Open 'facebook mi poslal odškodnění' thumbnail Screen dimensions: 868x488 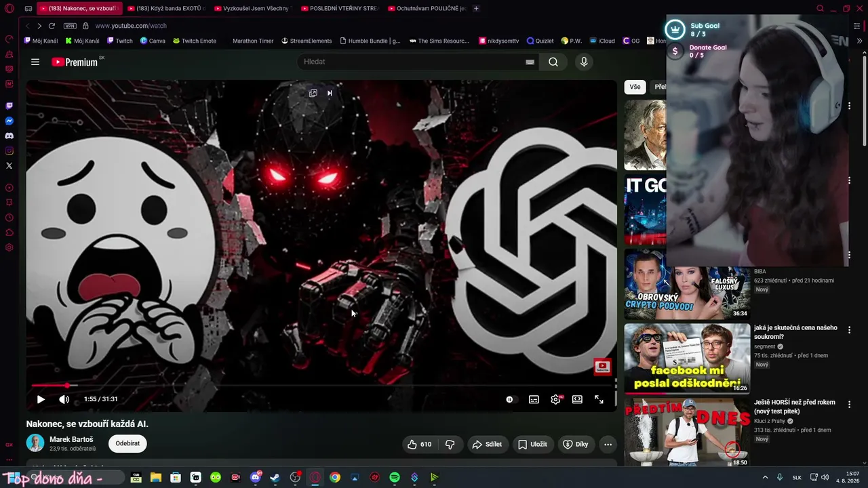[687, 359]
